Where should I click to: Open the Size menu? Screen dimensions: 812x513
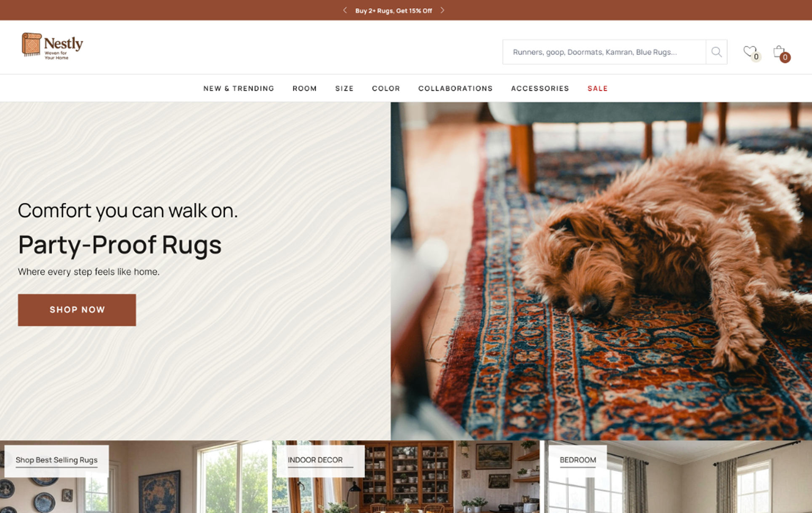pyautogui.click(x=344, y=88)
